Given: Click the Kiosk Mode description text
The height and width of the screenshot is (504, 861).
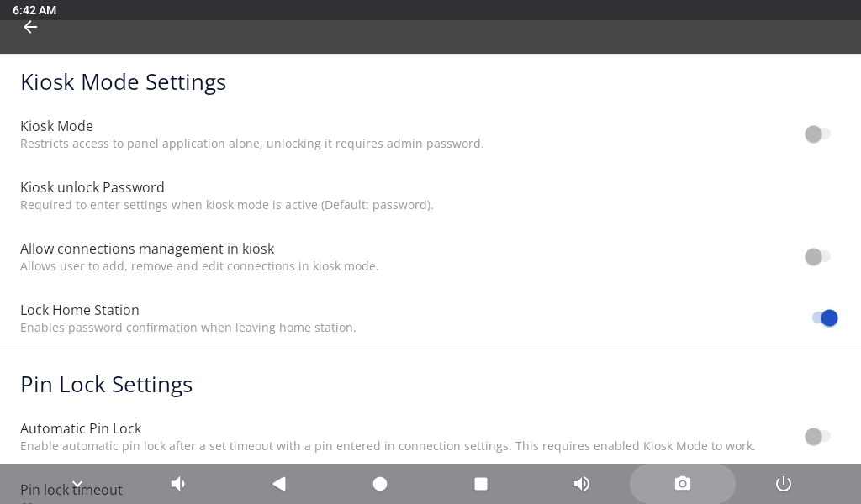Looking at the screenshot, I should pos(252,144).
